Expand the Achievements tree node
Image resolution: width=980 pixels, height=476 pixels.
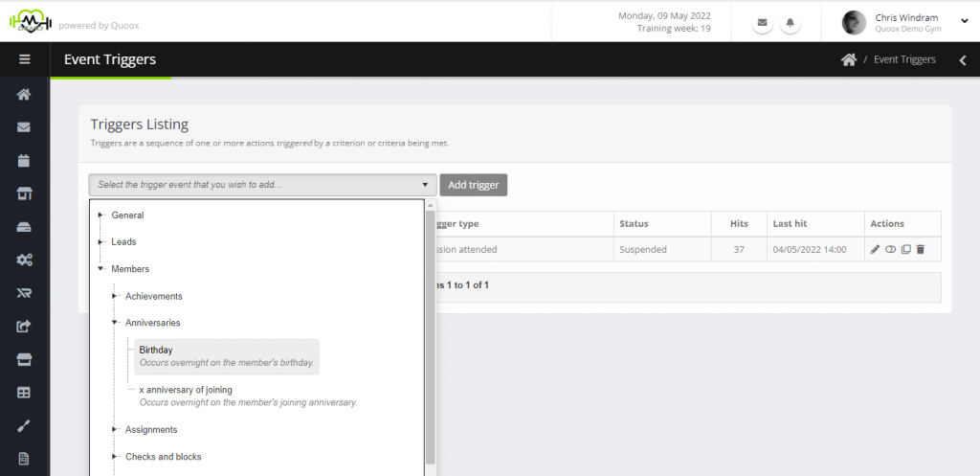(x=115, y=296)
